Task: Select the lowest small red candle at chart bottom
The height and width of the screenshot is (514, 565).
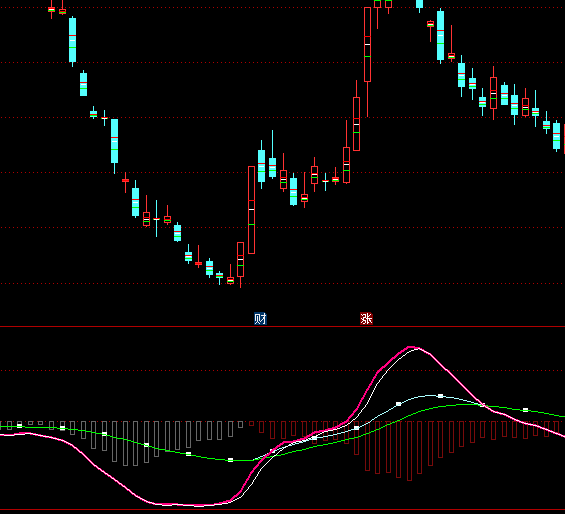Action: click(230, 280)
